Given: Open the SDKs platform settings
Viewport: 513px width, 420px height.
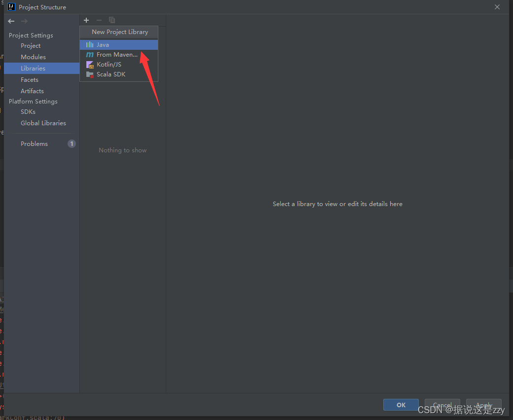Looking at the screenshot, I should [41, 112].
